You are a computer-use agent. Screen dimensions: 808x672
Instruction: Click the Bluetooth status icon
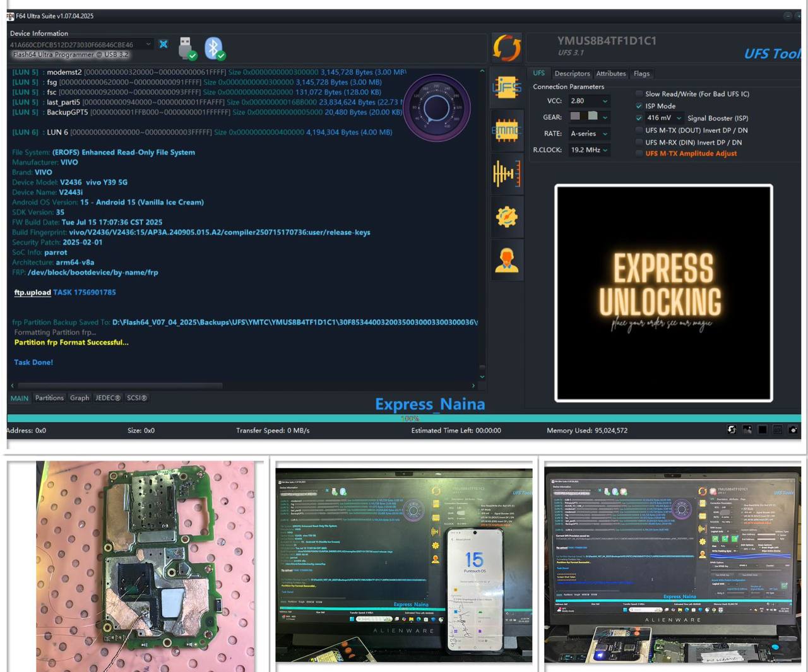(x=215, y=48)
